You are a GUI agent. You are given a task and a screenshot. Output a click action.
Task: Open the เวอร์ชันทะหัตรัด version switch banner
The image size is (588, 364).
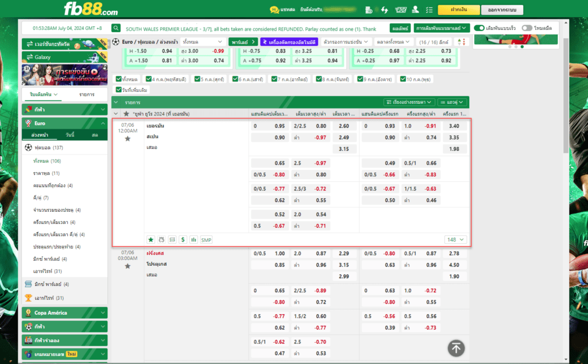pos(64,44)
